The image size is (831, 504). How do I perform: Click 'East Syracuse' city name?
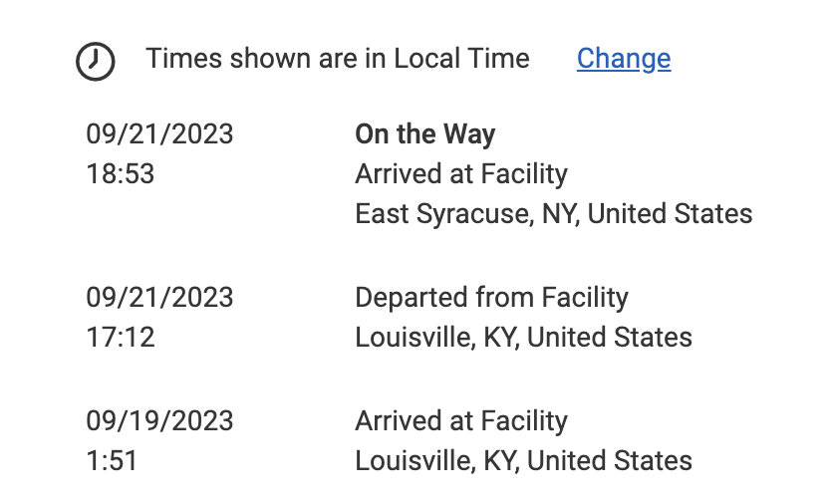point(438,213)
